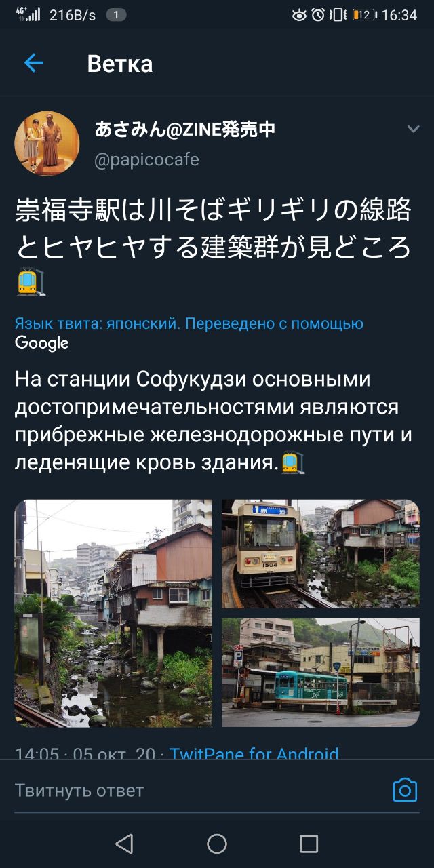Tap the "Ветка" header title
The image size is (434, 868).
pos(120,64)
